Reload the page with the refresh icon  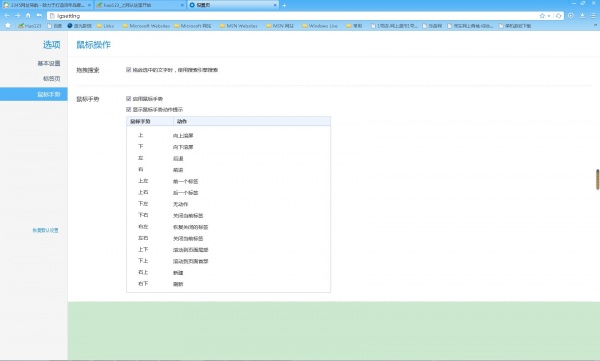coord(559,16)
